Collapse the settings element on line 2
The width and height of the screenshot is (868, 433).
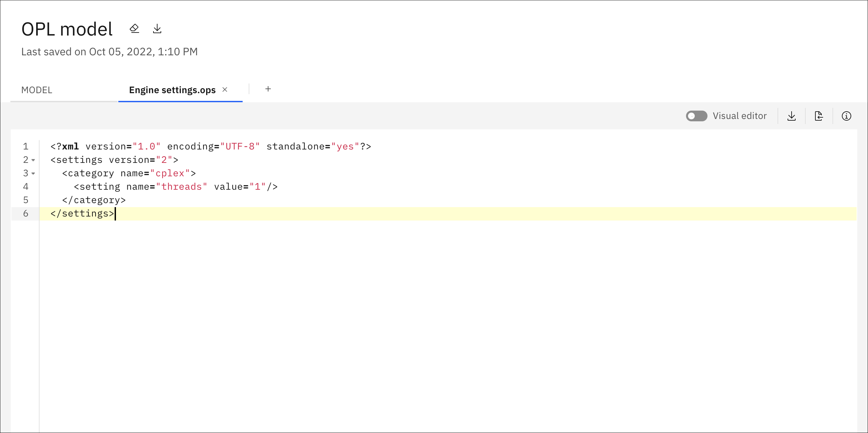pyautogui.click(x=33, y=161)
